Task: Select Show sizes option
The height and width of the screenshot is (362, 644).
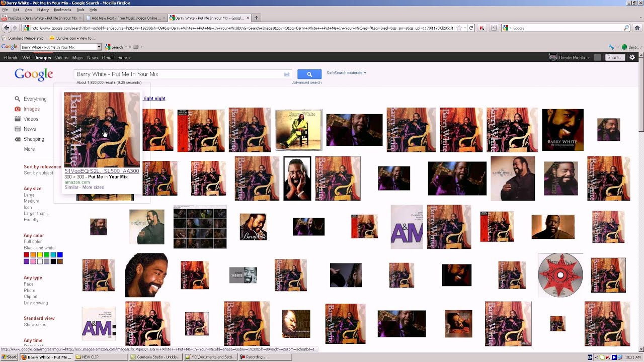Action: pos(35,325)
